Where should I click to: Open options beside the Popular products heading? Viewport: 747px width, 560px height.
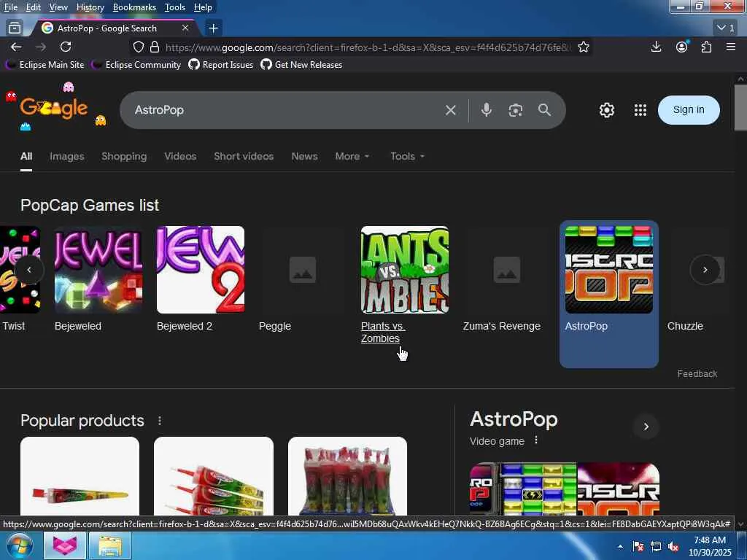pos(160,421)
